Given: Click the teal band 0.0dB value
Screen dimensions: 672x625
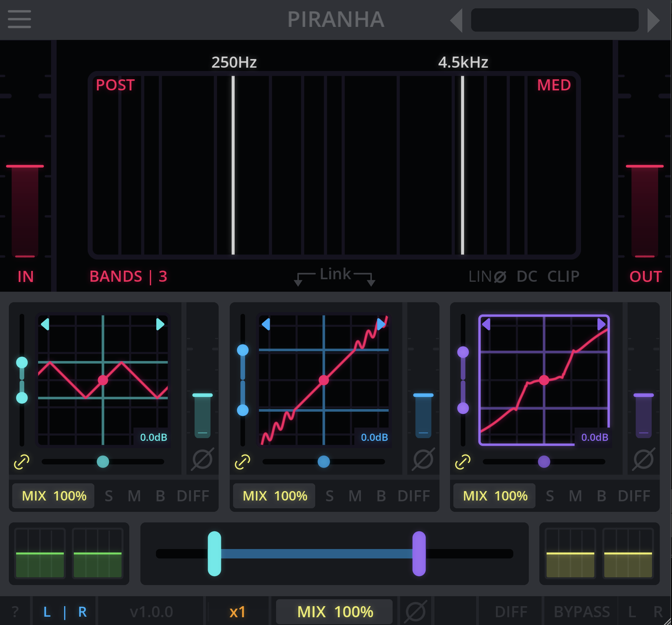Looking at the screenshot, I should tap(153, 438).
